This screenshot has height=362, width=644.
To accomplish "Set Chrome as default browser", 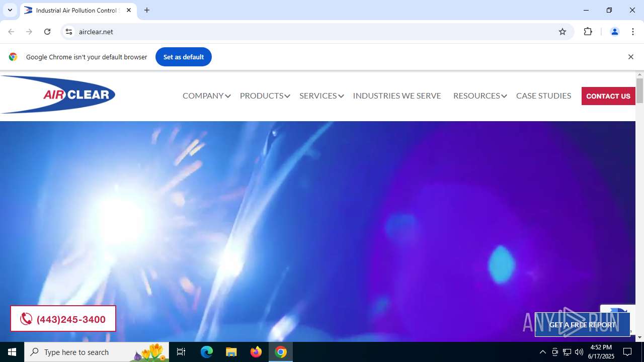I will (184, 57).
